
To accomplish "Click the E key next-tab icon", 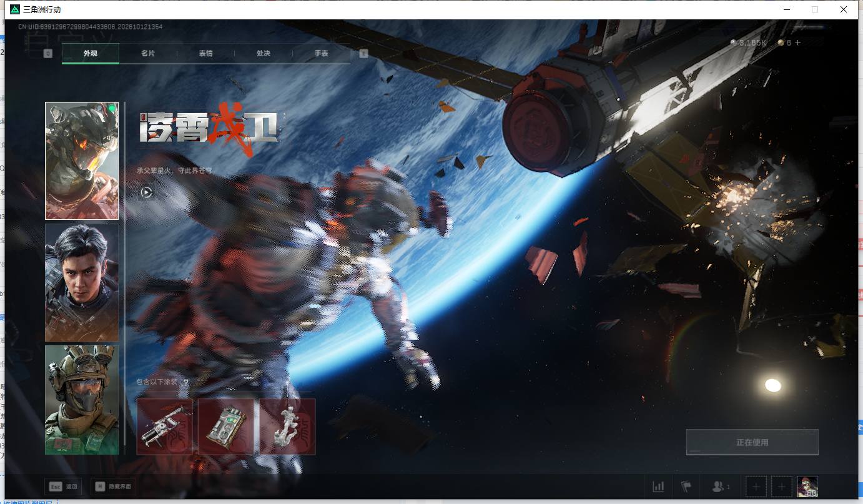I will tap(363, 54).
